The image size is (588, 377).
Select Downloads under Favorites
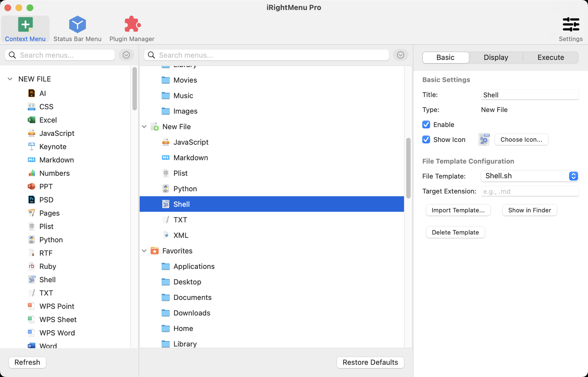click(272, 313)
